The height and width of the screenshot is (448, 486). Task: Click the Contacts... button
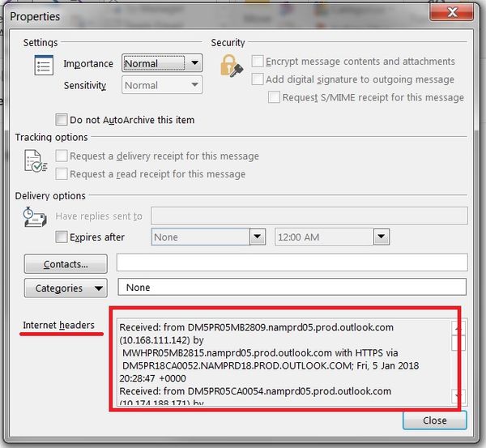[66, 264]
